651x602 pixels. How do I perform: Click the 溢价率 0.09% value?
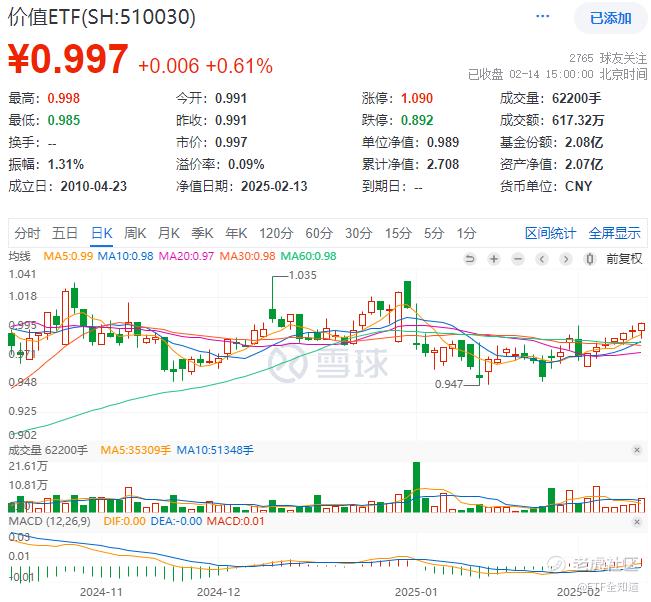246,164
